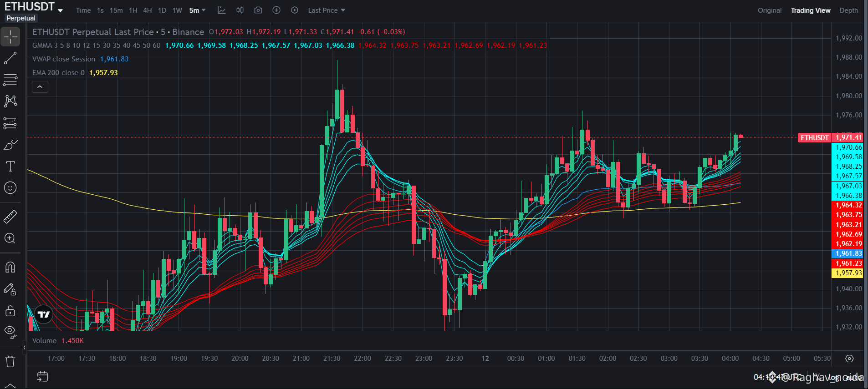Open the emoji icons tool
Screen dimensions: 868x389
click(x=10, y=187)
